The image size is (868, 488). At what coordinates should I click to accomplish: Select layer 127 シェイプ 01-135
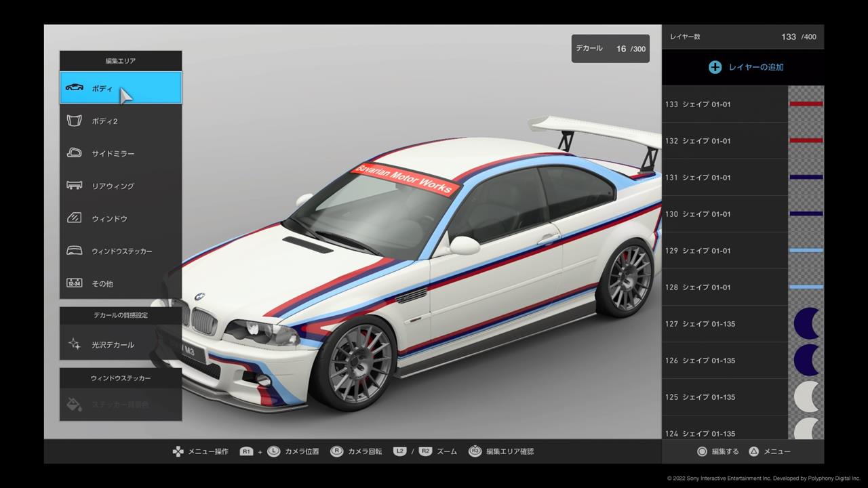743,324
